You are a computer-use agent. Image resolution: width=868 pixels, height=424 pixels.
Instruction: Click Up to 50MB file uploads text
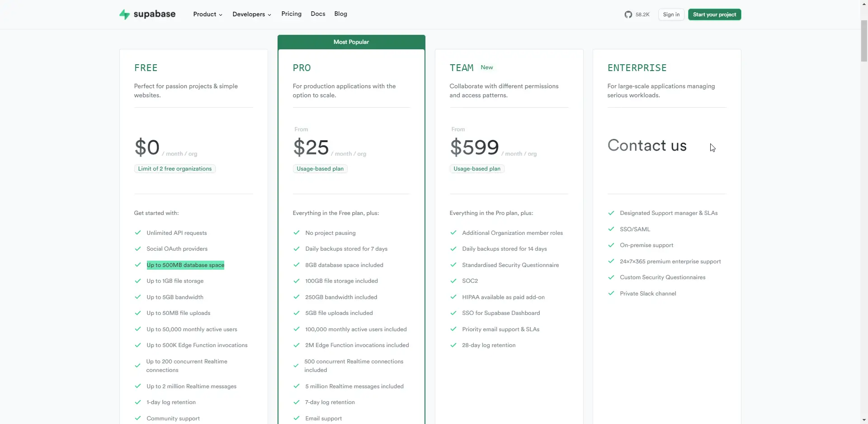tap(178, 313)
